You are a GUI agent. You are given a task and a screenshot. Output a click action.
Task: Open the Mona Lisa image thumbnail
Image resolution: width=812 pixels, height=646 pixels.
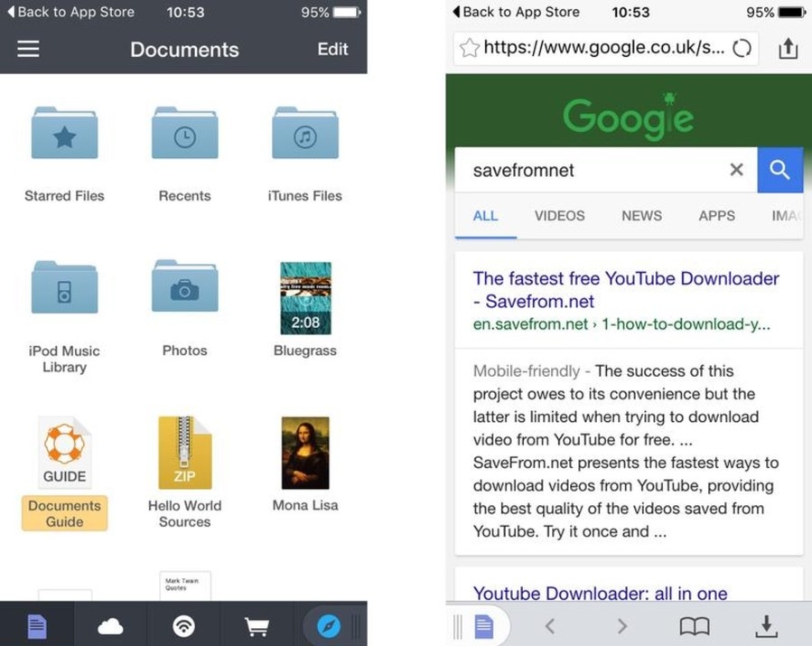(x=305, y=453)
